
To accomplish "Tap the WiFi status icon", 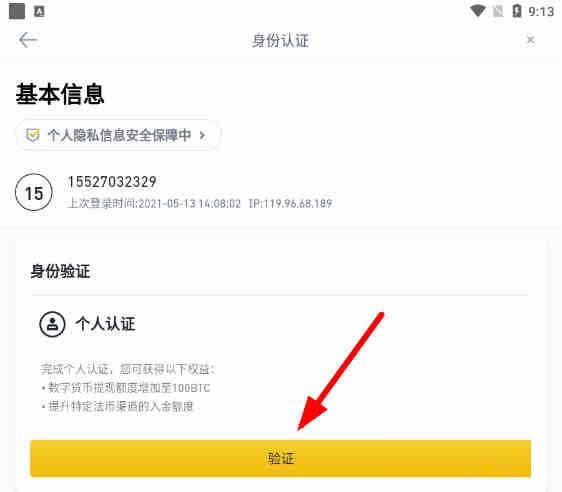I will 478,11.
